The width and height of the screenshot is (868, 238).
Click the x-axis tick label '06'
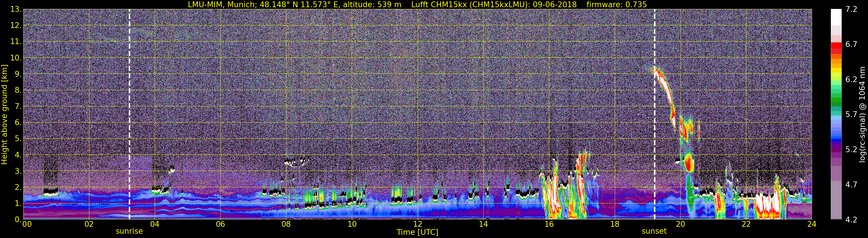click(220, 224)
